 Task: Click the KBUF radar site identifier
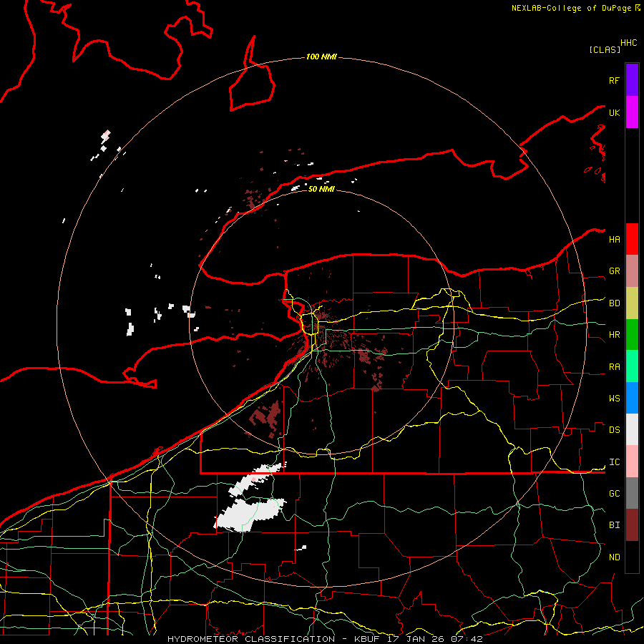click(x=366, y=639)
